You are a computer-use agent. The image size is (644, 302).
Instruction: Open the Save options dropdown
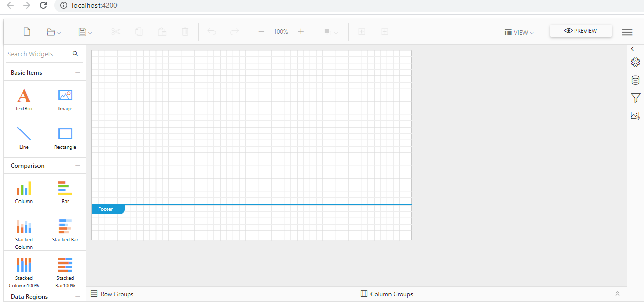(x=85, y=32)
